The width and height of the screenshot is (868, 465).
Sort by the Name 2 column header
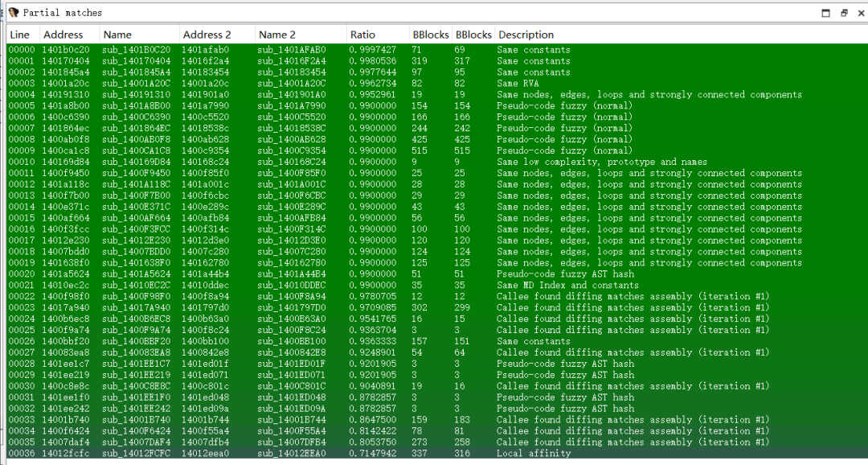tap(276, 35)
